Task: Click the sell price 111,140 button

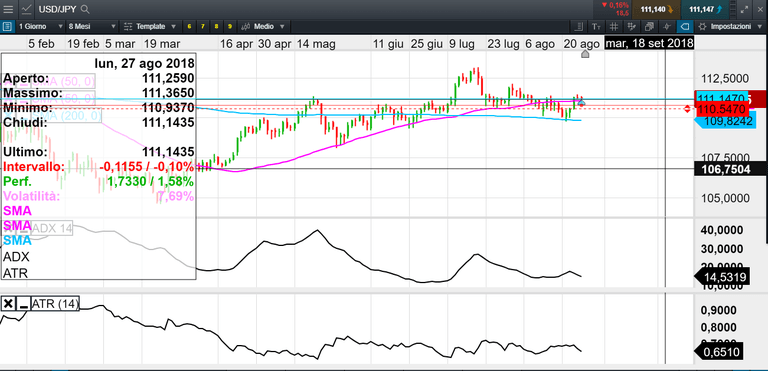Action: click(x=656, y=9)
